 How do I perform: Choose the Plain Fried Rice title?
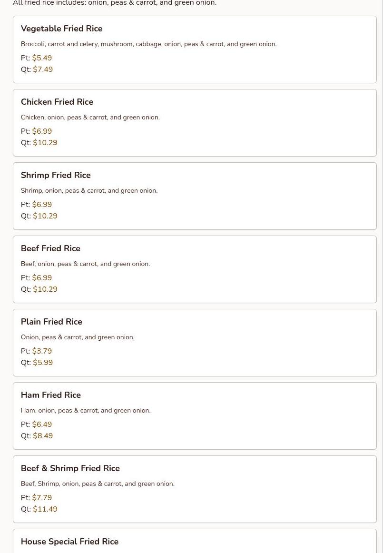[x=51, y=322]
